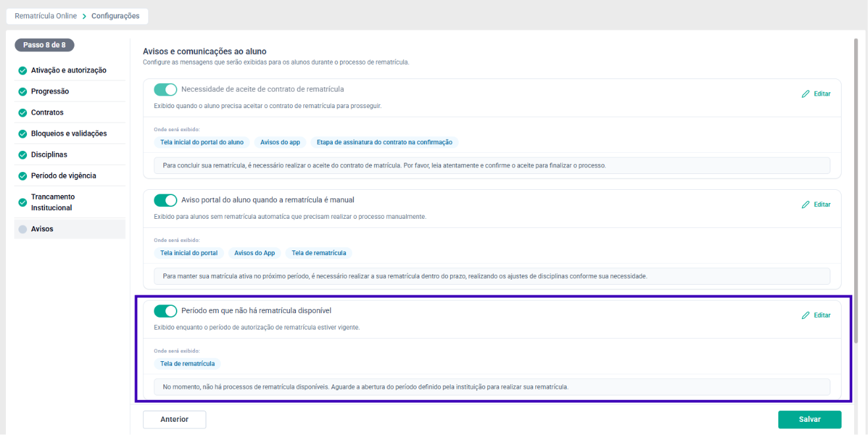Click Editar label for no rematrícula period notice
Viewport: 868px width, 435px height.
[822, 315]
